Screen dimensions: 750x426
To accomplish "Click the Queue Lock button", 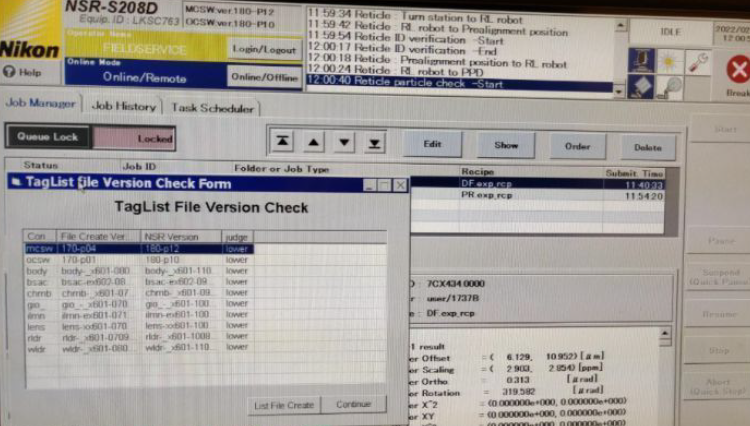I will pos(48,137).
